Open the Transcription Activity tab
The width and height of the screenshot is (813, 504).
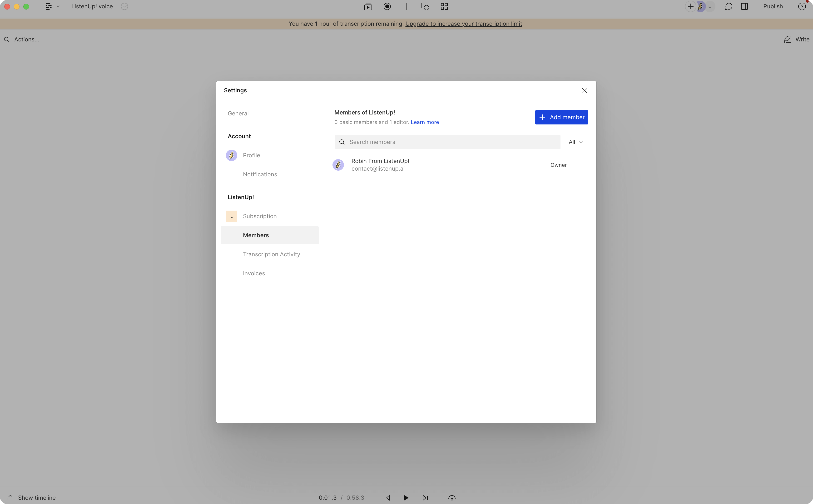tap(271, 254)
